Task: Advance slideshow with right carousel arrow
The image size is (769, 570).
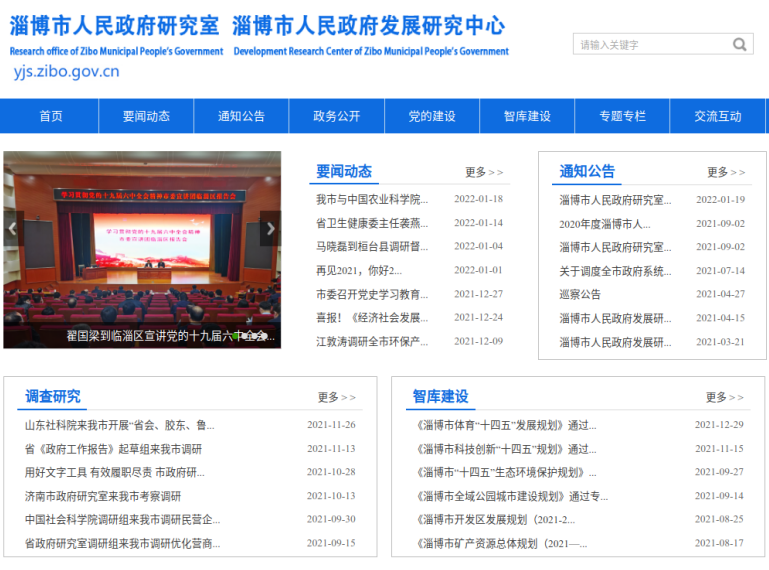Action: pyautogui.click(x=270, y=229)
